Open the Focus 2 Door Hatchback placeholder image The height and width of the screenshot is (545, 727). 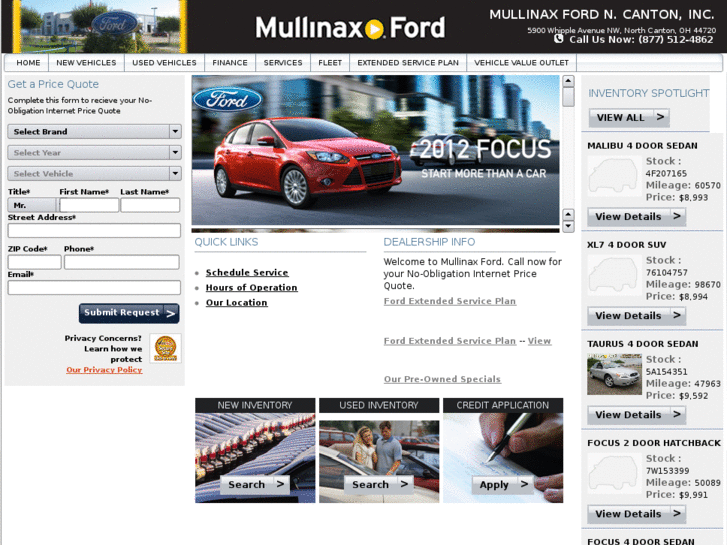click(614, 473)
